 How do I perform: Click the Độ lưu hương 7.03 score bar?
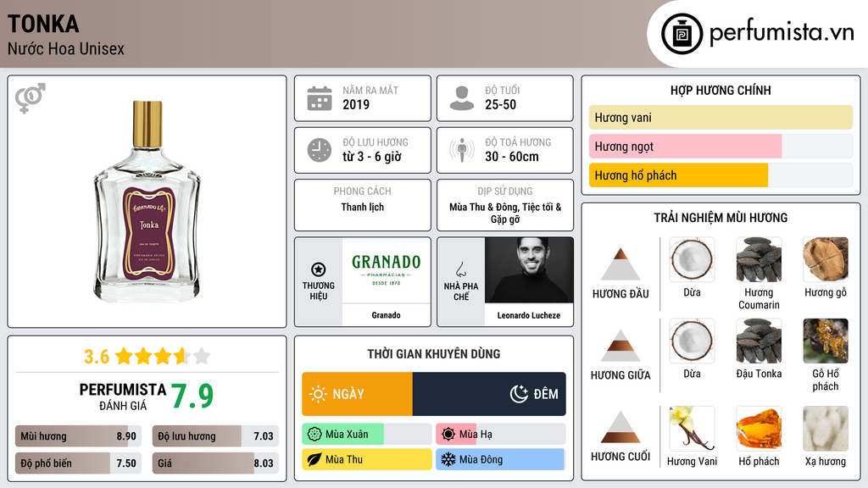(215, 436)
